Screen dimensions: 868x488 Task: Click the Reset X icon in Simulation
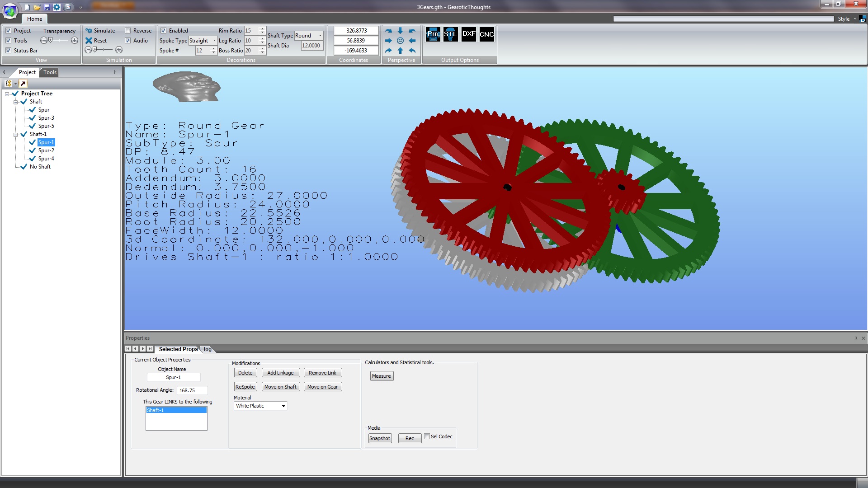[89, 41]
